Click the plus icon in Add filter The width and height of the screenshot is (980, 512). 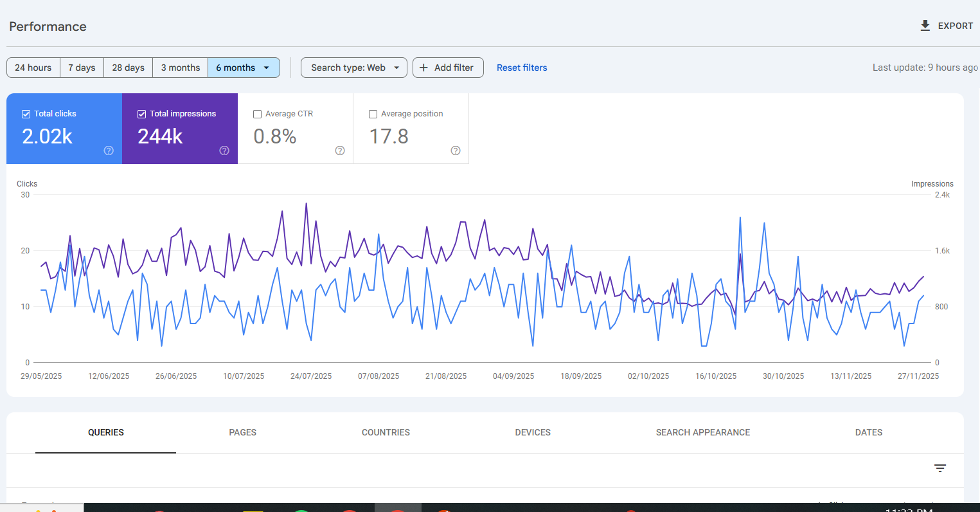423,68
